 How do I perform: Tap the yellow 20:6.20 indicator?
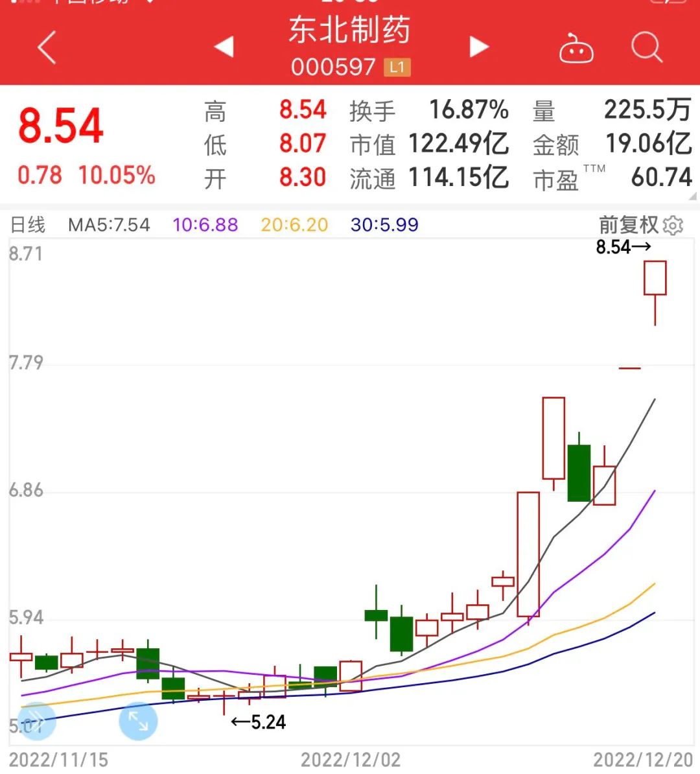[x=295, y=225]
